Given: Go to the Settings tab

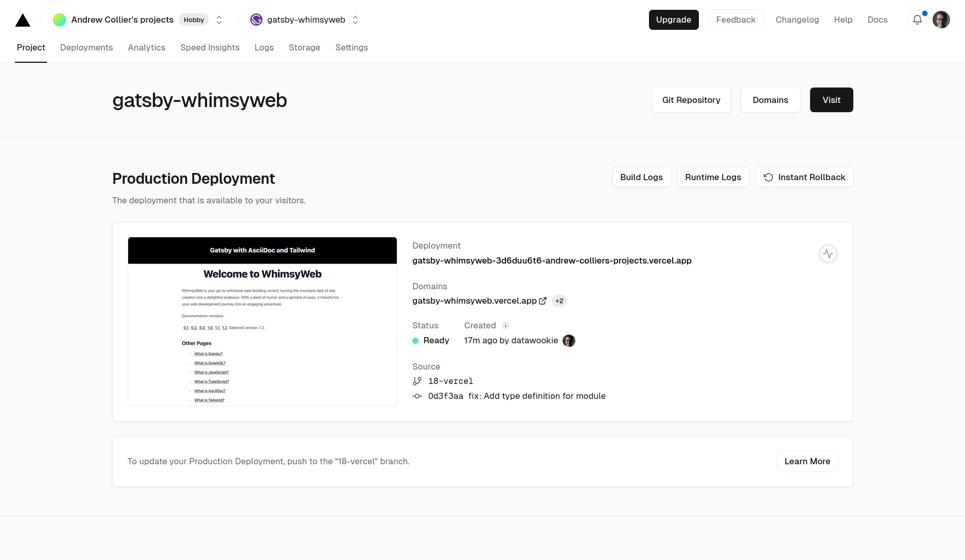Looking at the screenshot, I should click(352, 47).
